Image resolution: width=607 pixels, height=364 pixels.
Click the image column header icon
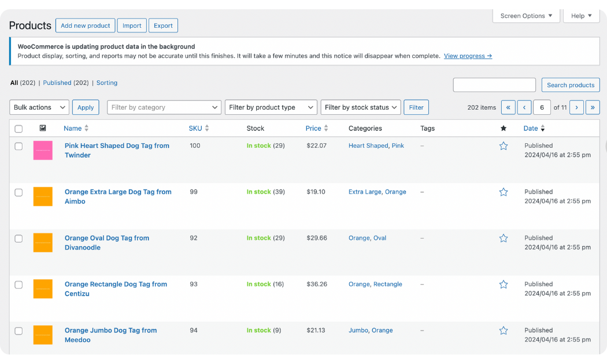[x=43, y=128]
